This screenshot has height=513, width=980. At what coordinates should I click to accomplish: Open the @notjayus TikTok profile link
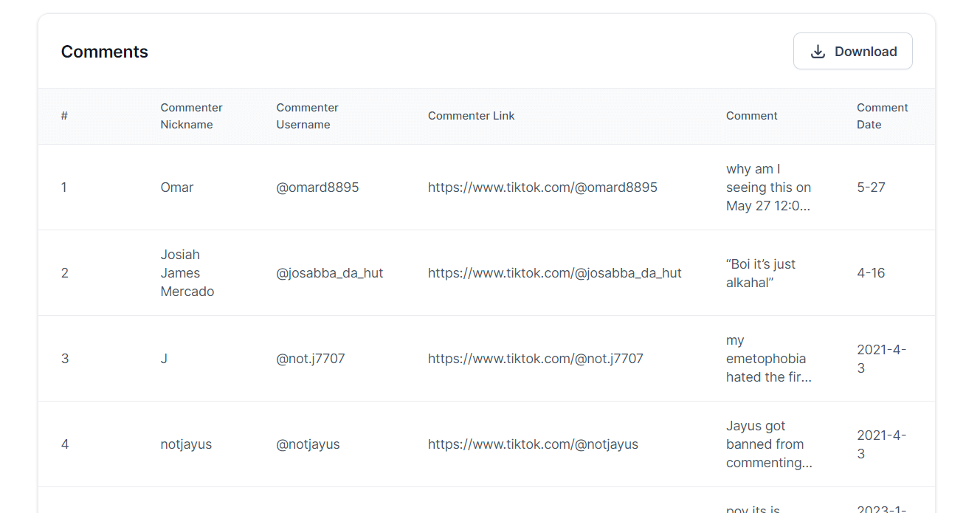click(x=533, y=444)
